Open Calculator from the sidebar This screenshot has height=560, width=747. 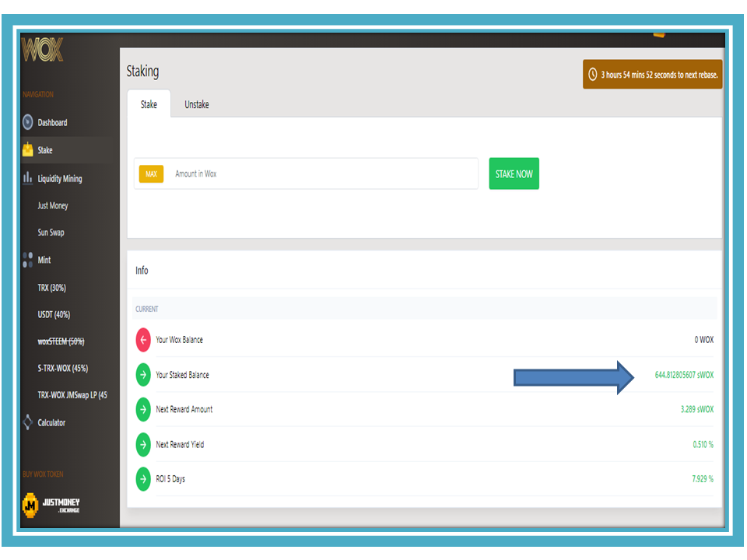[51, 422]
